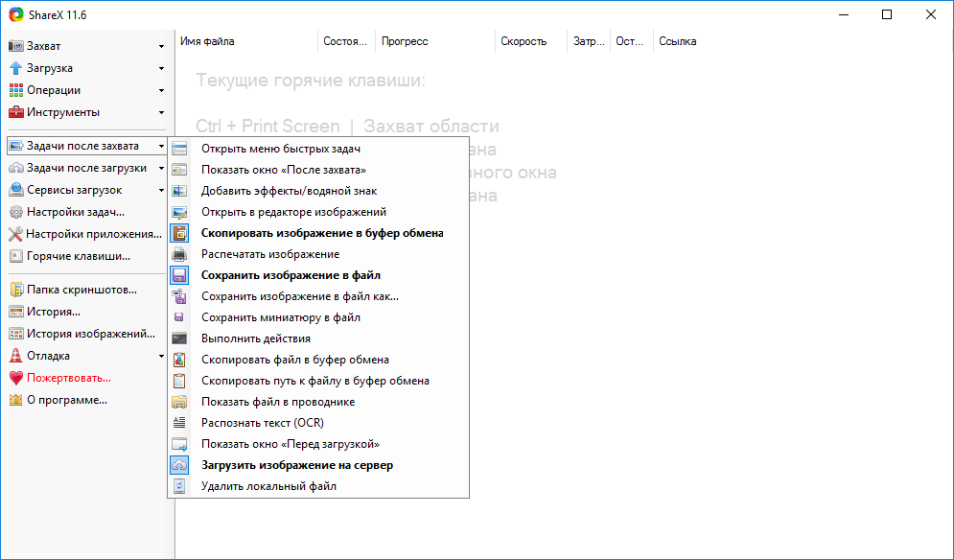Toggle Сохранить изображение в файл floppy icon
Screen dimensions: 954x560
pos(179,275)
